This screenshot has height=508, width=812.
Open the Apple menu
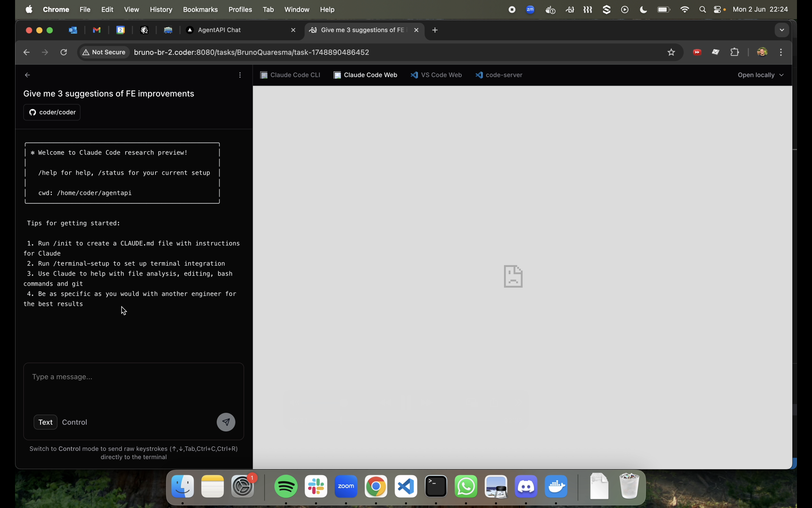click(30, 10)
